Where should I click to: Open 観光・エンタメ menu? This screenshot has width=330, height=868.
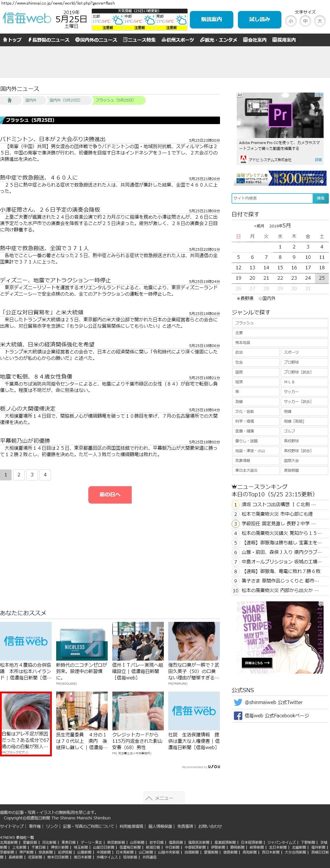pyautogui.click(x=219, y=40)
